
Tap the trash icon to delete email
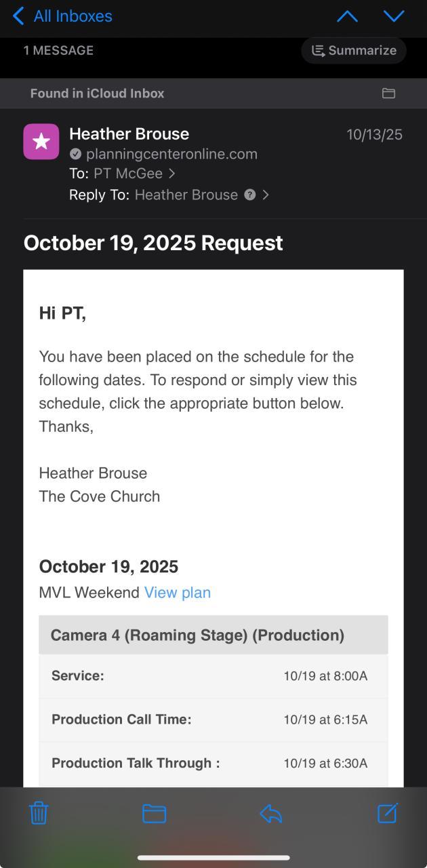pyautogui.click(x=39, y=812)
